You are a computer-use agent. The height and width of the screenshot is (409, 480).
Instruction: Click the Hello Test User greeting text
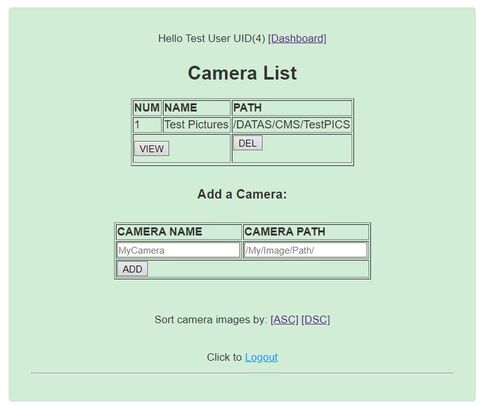pyautogui.click(x=211, y=38)
